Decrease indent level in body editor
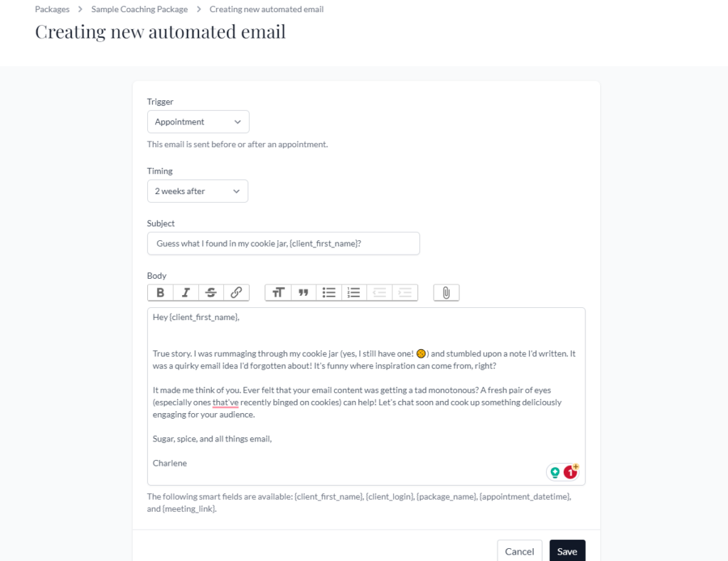The width and height of the screenshot is (728, 561). point(380,292)
